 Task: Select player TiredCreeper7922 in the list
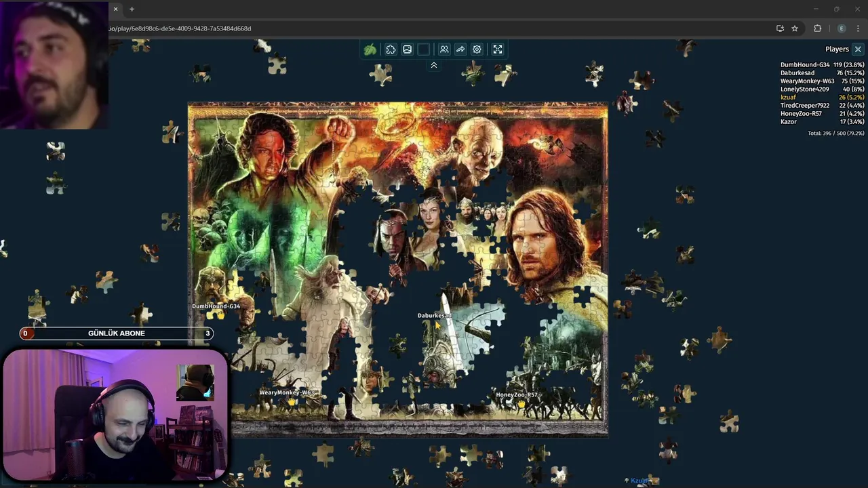click(x=823, y=106)
